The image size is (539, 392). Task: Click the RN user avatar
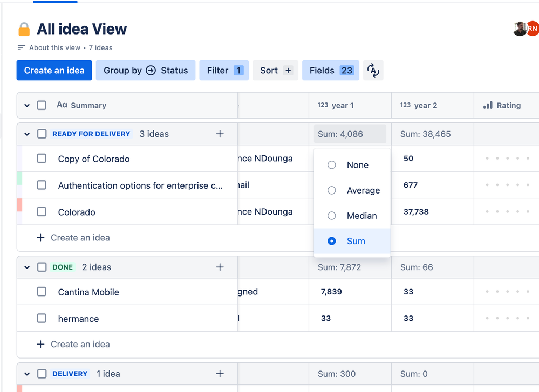click(533, 29)
